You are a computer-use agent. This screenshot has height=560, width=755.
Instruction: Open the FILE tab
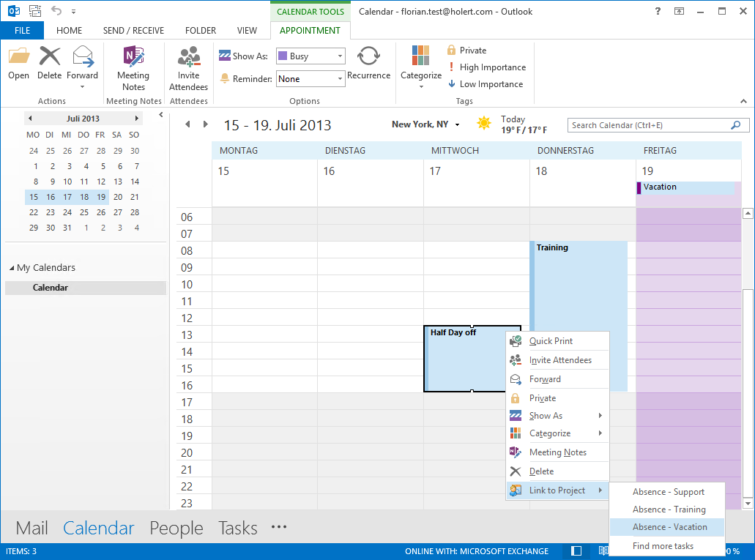click(x=22, y=30)
